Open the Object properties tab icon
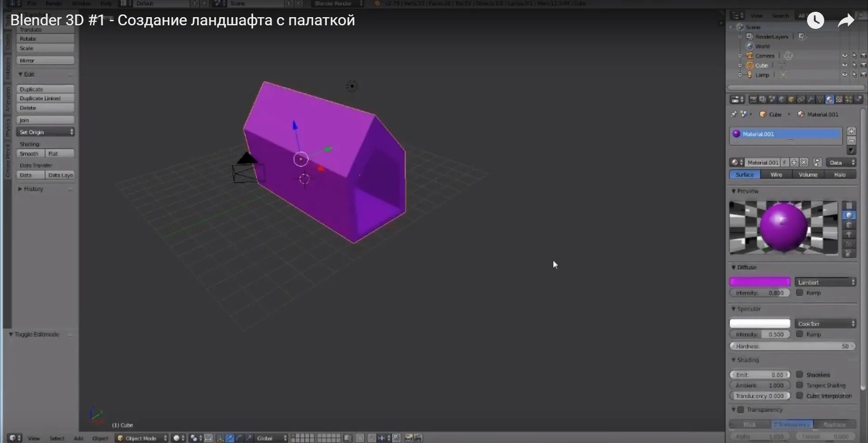The image size is (868, 443). [791, 99]
